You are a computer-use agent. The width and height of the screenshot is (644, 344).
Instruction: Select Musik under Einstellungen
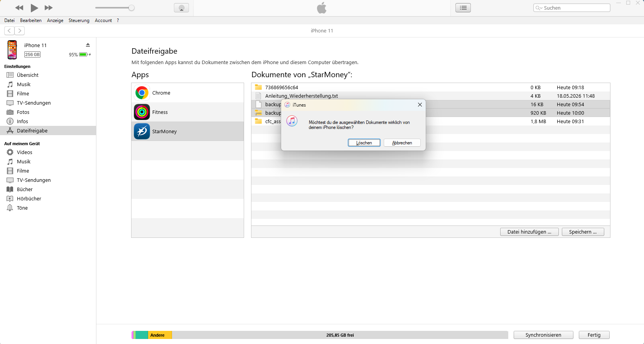tap(48, 84)
